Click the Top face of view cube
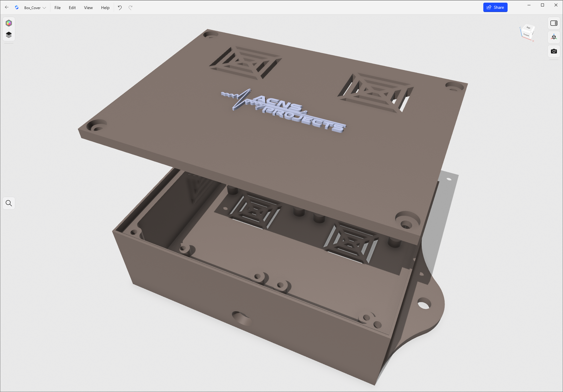Image resolution: width=563 pixels, height=392 pixels. tap(528, 28)
